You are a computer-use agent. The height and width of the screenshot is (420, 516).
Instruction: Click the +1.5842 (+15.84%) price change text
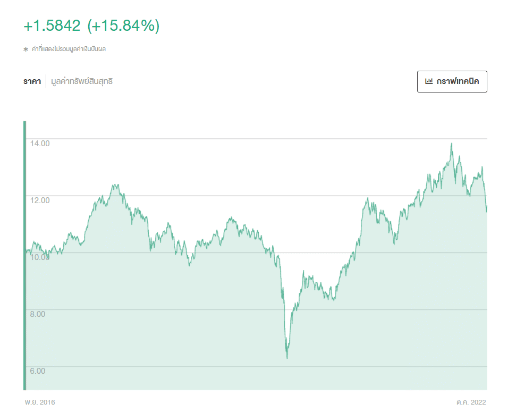[91, 26]
